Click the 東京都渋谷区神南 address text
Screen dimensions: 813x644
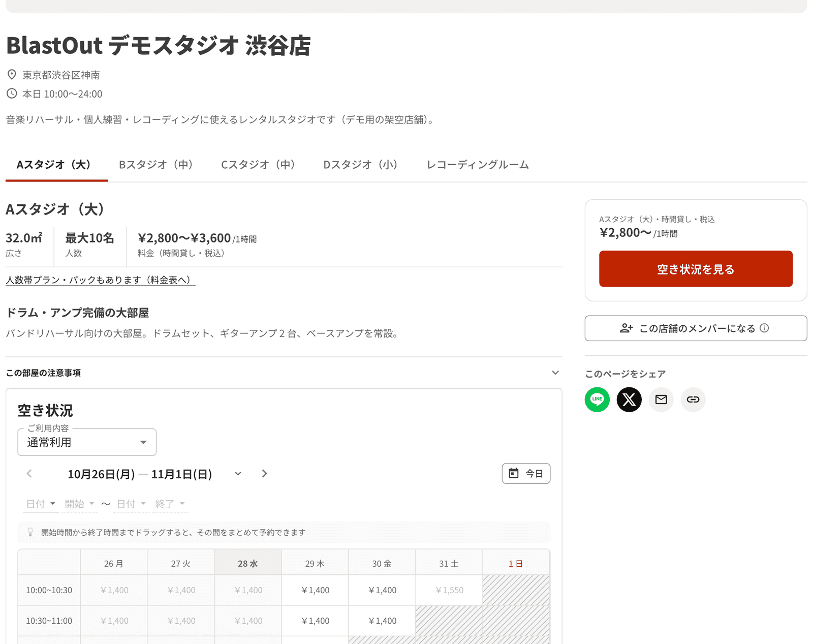[x=61, y=75]
